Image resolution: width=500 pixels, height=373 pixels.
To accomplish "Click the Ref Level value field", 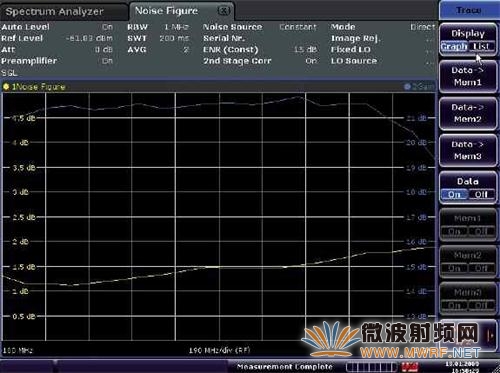I will coord(89,38).
